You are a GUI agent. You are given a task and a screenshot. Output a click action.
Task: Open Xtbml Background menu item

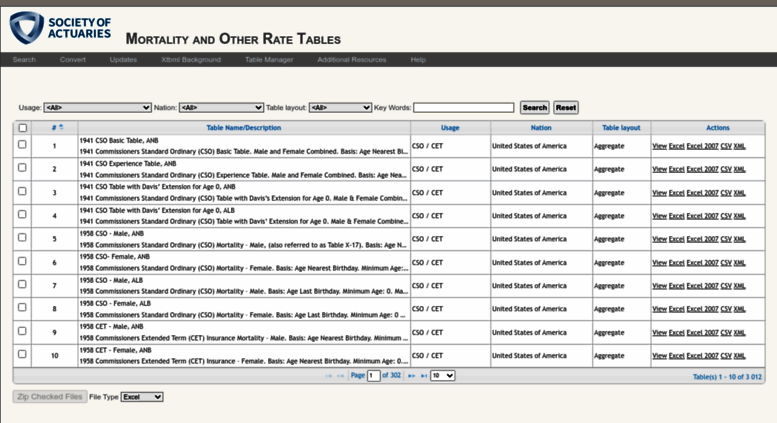pyautogui.click(x=191, y=59)
